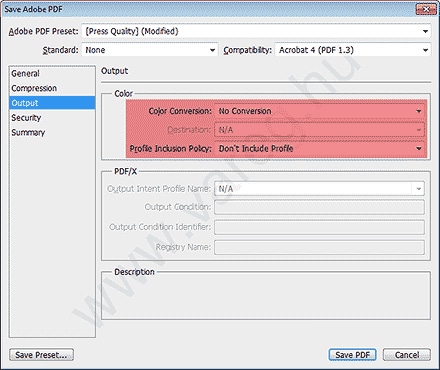Click the Compatibility label

(248, 50)
